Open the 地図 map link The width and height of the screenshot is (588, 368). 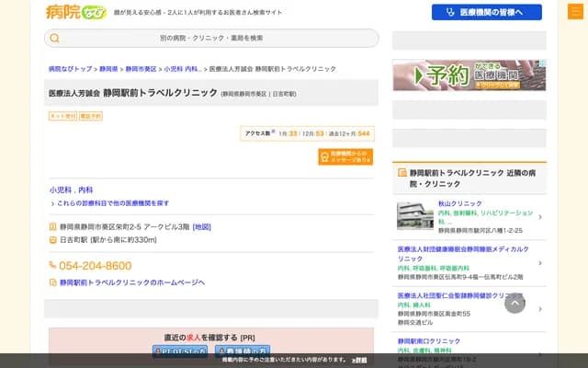201,226
